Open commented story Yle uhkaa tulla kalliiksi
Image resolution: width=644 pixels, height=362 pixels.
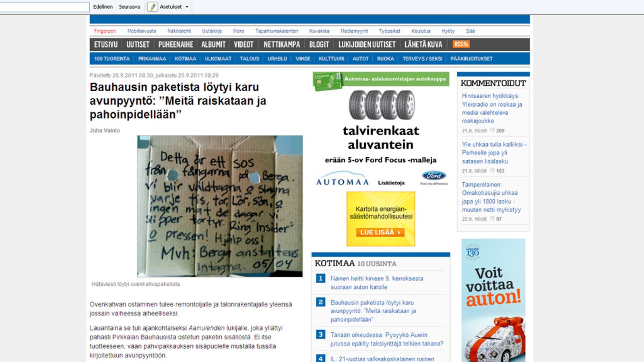(494, 153)
